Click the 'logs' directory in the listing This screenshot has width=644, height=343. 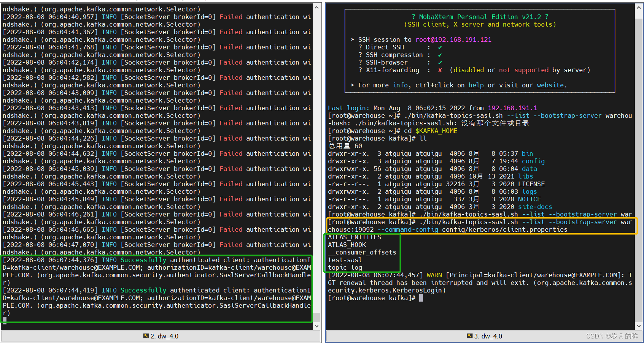[529, 191]
